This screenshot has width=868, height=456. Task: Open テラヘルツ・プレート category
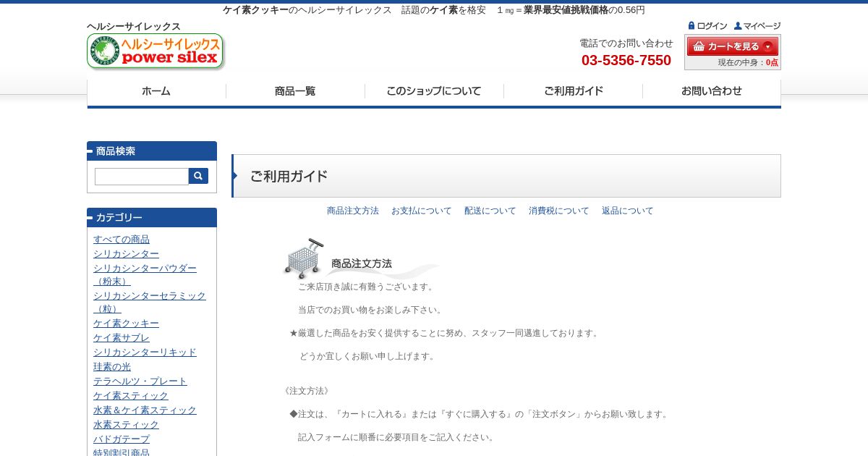coord(140,381)
